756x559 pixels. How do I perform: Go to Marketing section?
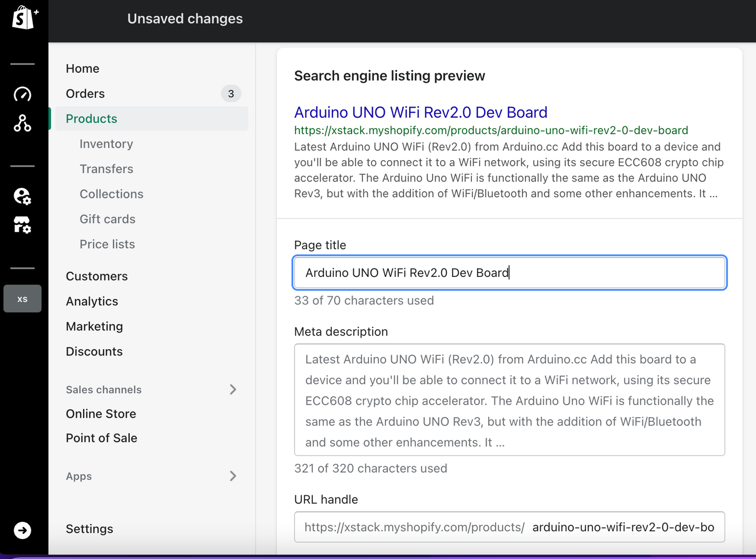[94, 327]
